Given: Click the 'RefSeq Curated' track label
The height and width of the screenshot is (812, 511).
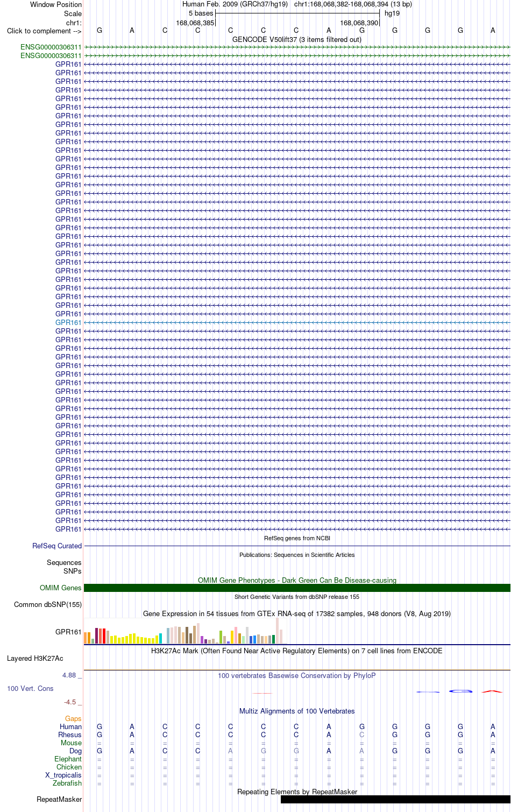Looking at the screenshot, I should coord(57,546).
